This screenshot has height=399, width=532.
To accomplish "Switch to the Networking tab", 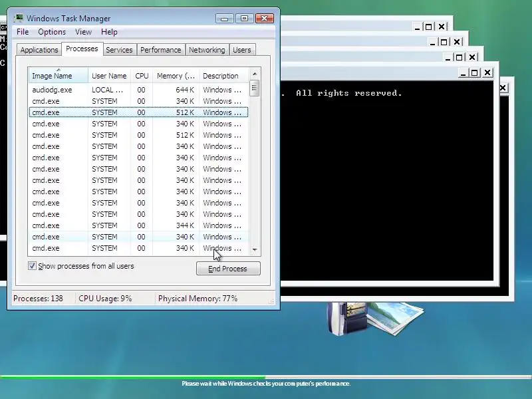I will tap(207, 50).
